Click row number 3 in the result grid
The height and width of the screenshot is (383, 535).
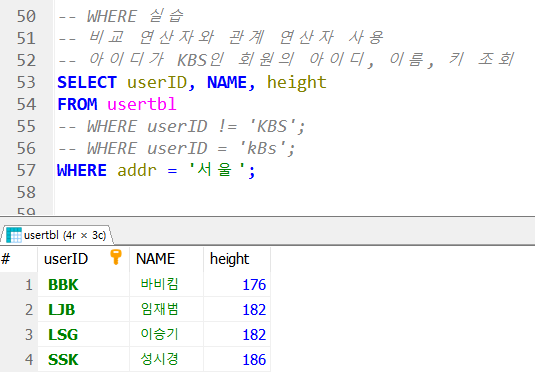click(18, 335)
